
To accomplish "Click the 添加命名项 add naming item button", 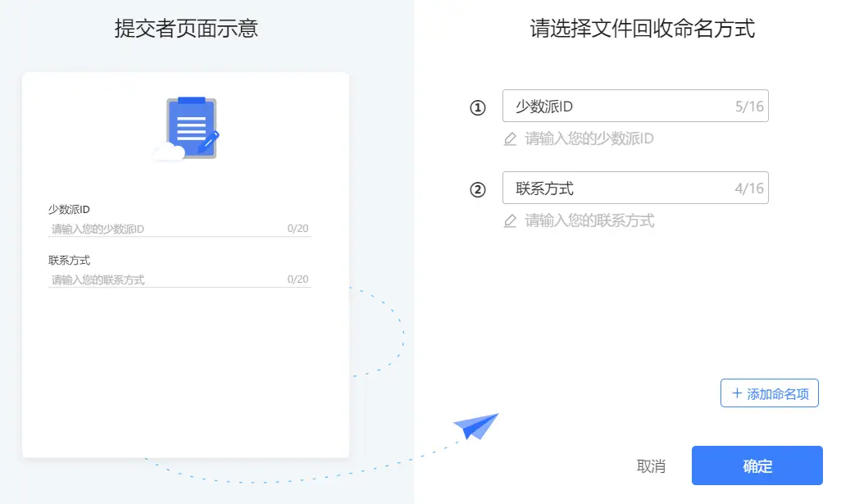I will tap(769, 393).
